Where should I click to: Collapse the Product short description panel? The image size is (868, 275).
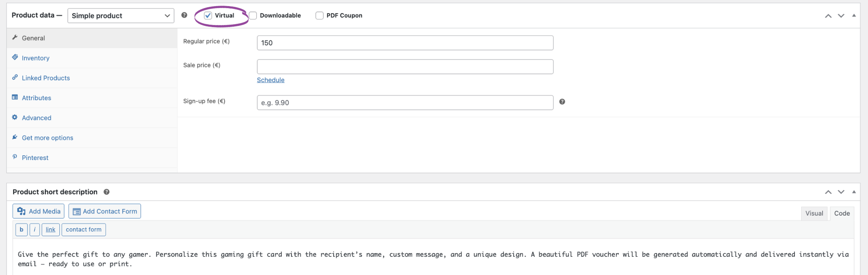coord(854,192)
